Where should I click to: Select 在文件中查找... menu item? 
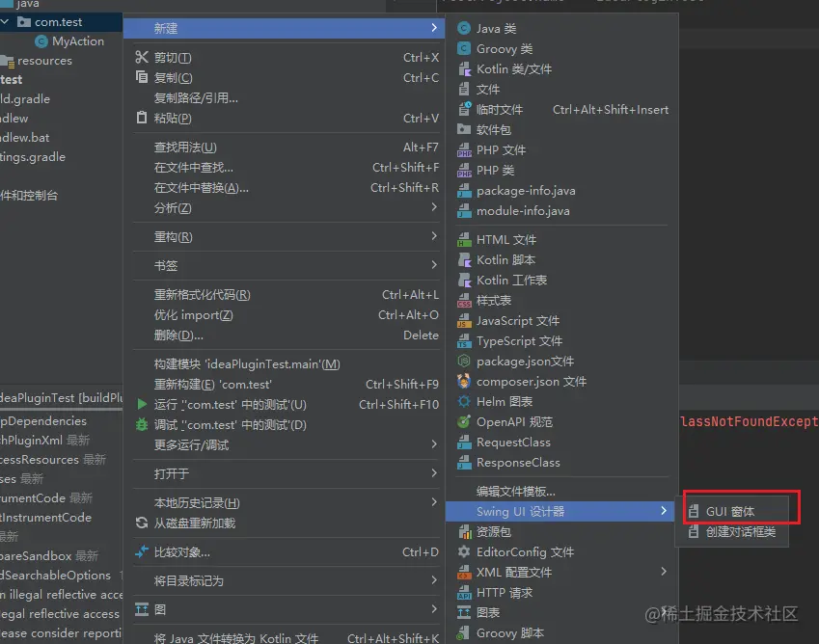click(x=286, y=168)
